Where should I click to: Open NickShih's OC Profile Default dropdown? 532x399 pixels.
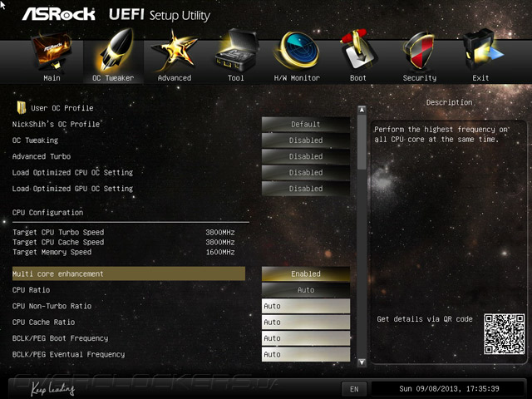(x=306, y=124)
